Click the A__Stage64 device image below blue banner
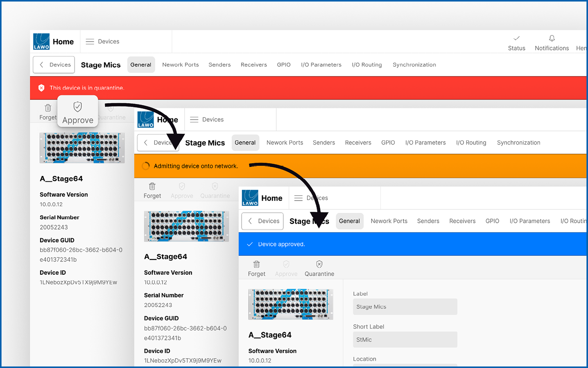This screenshot has width=588, height=368. pyautogui.click(x=291, y=304)
